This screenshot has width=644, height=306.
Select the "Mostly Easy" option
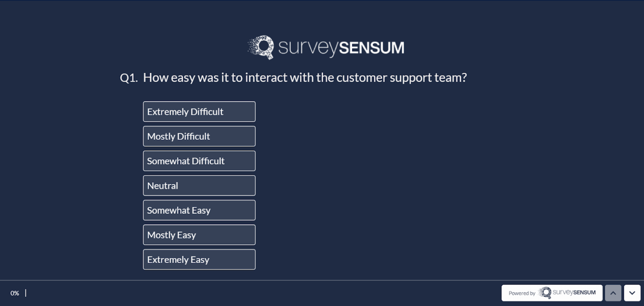(x=199, y=235)
